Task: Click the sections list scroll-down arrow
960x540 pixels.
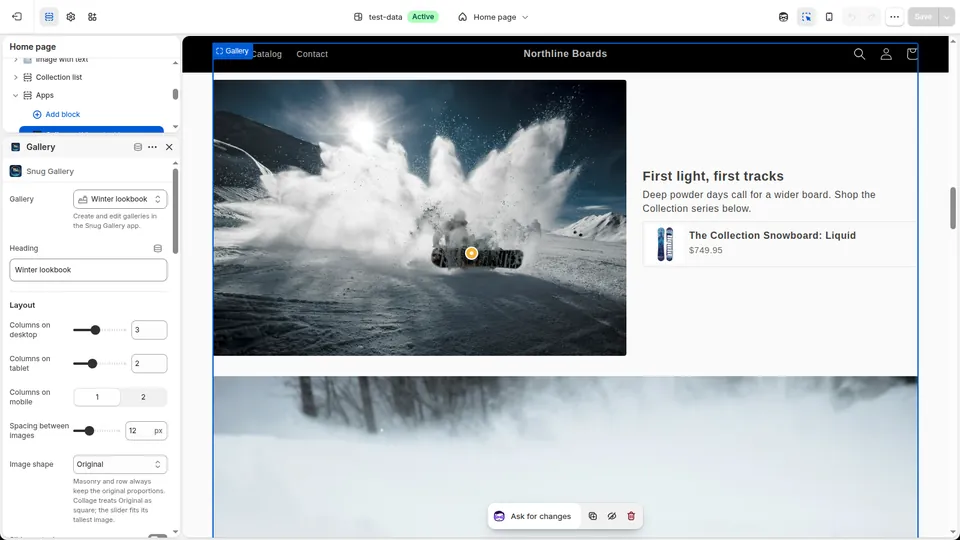Action: [175, 127]
